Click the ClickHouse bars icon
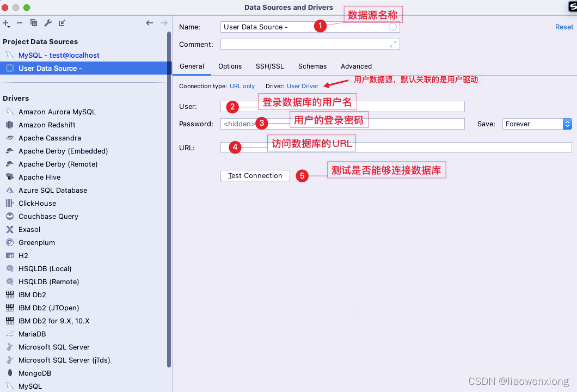577x392 pixels. tap(10, 203)
